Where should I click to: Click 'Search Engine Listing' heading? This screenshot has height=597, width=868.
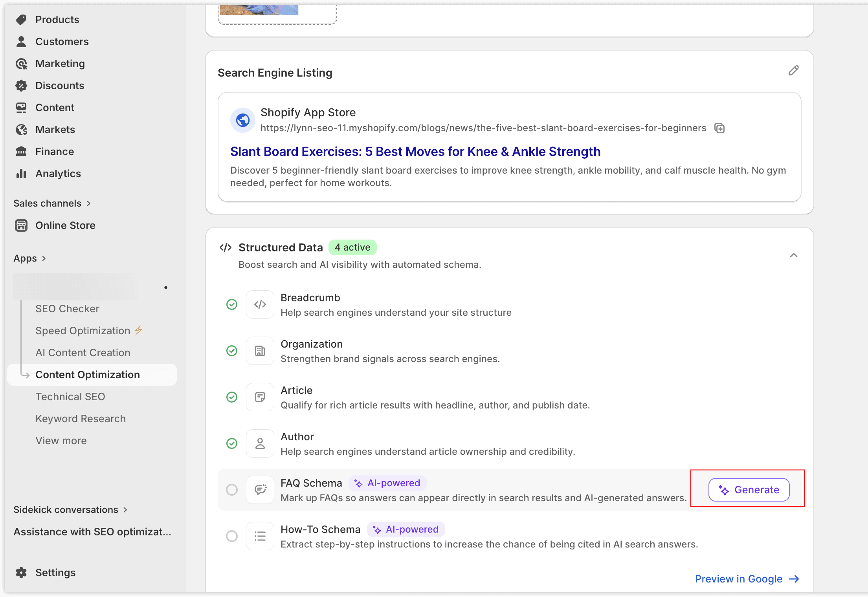275,73
